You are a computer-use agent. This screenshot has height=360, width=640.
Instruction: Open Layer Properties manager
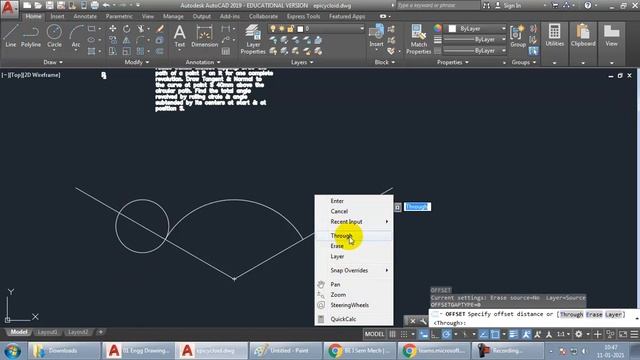(253, 39)
